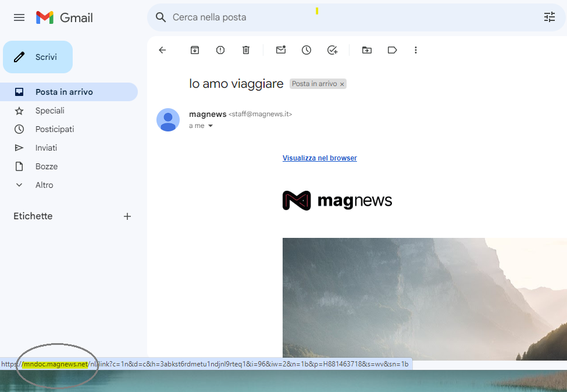Screen dimensions: 567x392
Task: Open the main menu hamburger icon
Action: [19, 17]
